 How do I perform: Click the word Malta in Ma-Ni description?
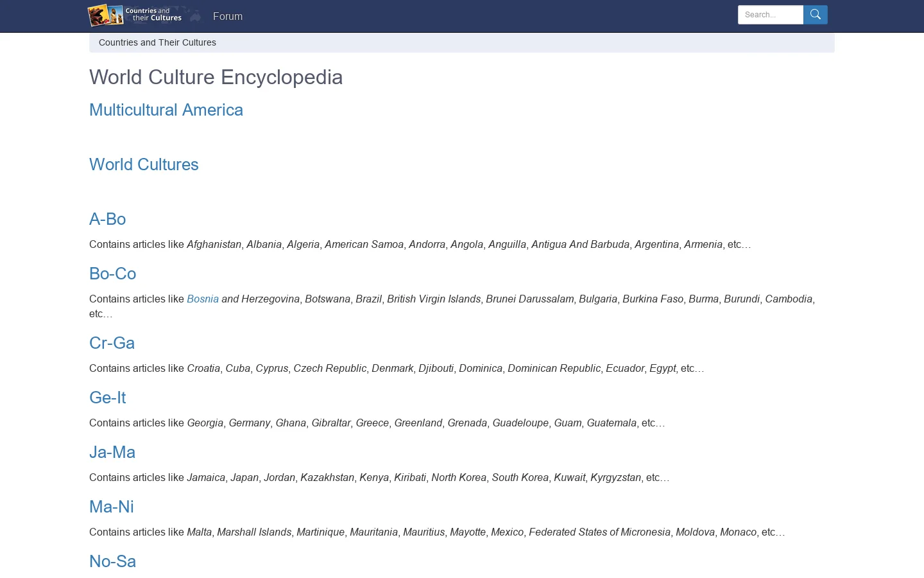click(x=199, y=532)
